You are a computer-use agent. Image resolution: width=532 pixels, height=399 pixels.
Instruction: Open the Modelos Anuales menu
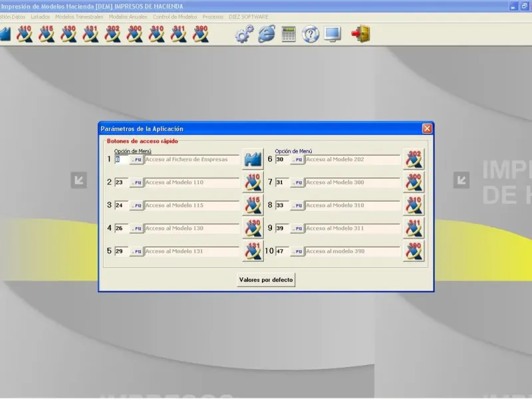[x=128, y=17]
